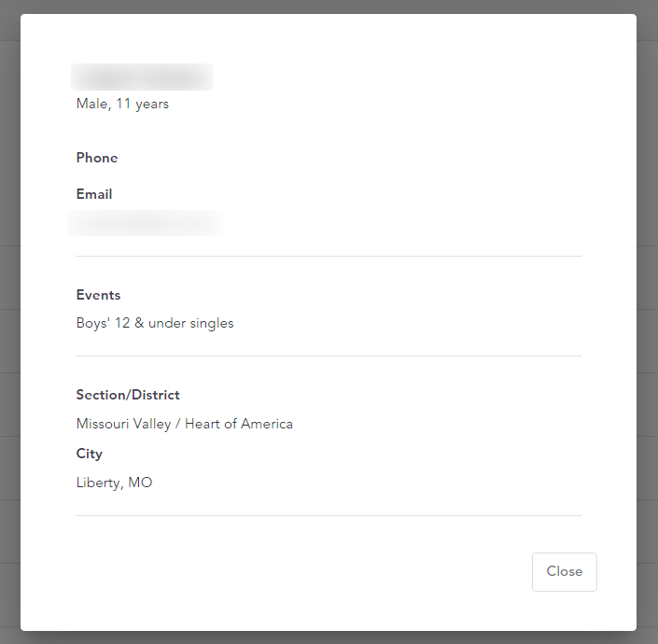
Task: Click the Email field label
Action: pyautogui.click(x=94, y=194)
